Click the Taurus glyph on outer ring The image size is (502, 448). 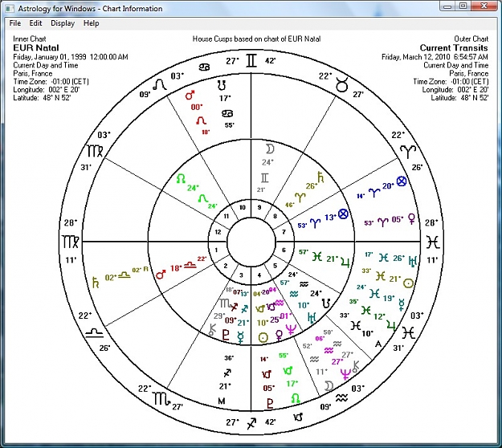click(342, 86)
